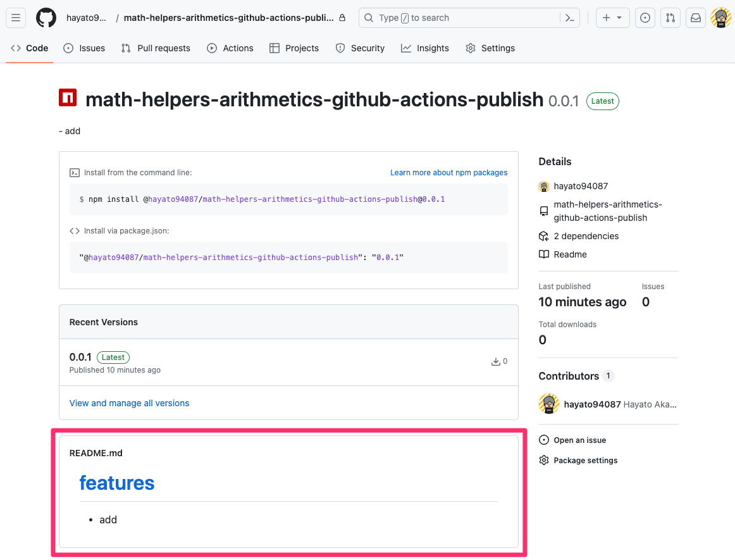735x560 pixels.
Task: Open View and manage all versions
Action: tap(130, 403)
